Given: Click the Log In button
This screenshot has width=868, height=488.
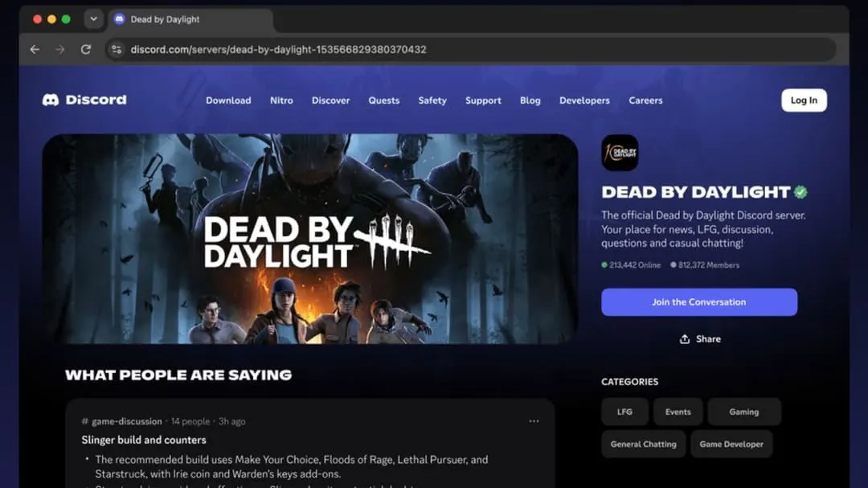Looking at the screenshot, I should pos(804,100).
